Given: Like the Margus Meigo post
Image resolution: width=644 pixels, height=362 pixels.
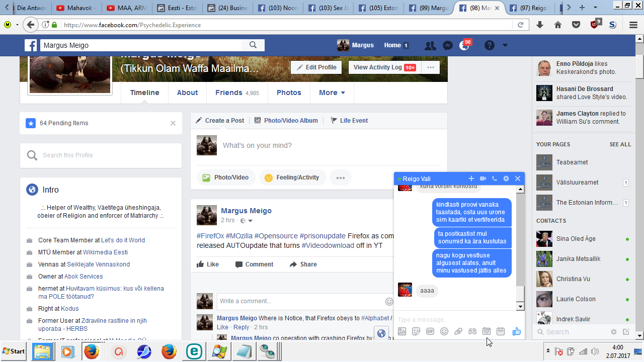Looking at the screenshot, I should tap(207, 264).
